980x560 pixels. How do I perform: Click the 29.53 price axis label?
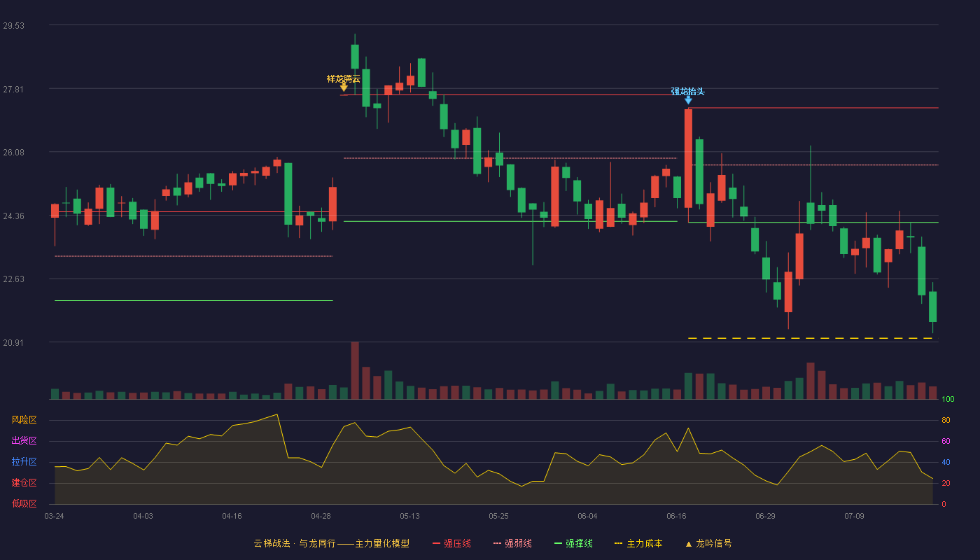13,26
